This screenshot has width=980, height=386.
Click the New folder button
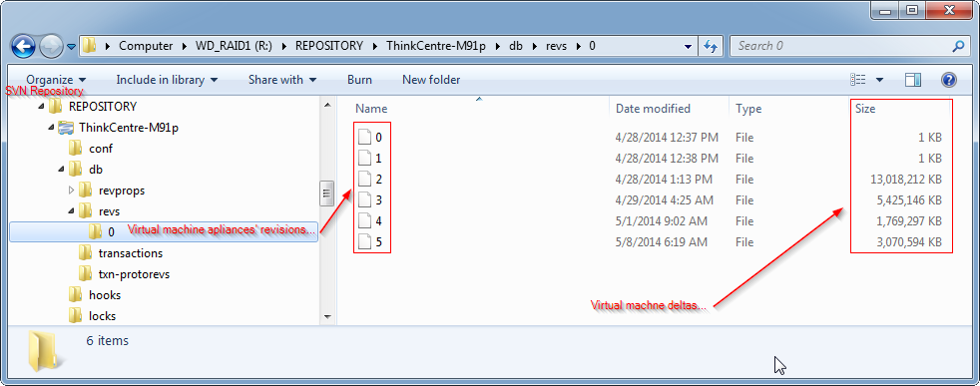pyautogui.click(x=431, y=80)
